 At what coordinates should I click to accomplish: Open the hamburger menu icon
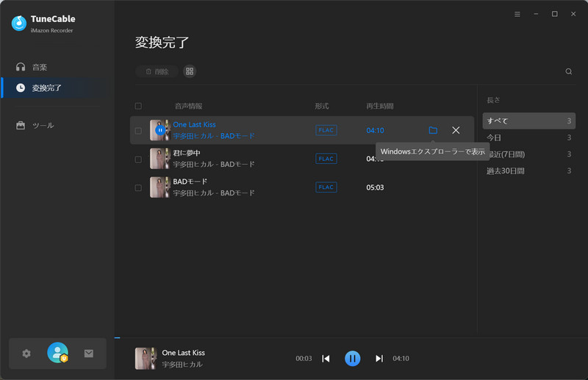517,14
